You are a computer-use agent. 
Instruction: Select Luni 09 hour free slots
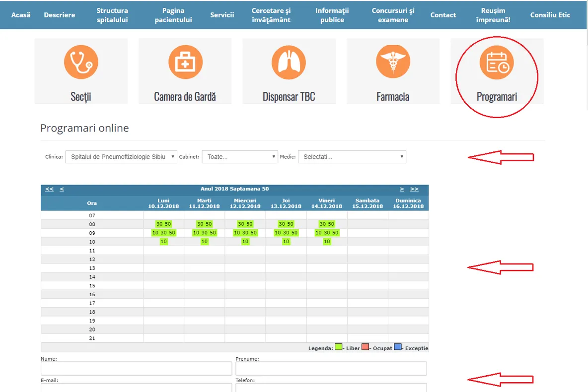click(163, 233)
